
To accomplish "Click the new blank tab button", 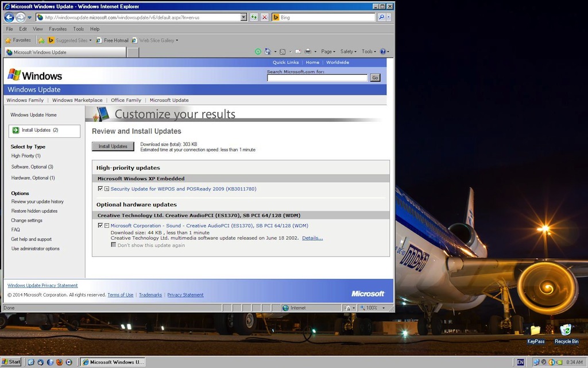I will click(133, 52).
